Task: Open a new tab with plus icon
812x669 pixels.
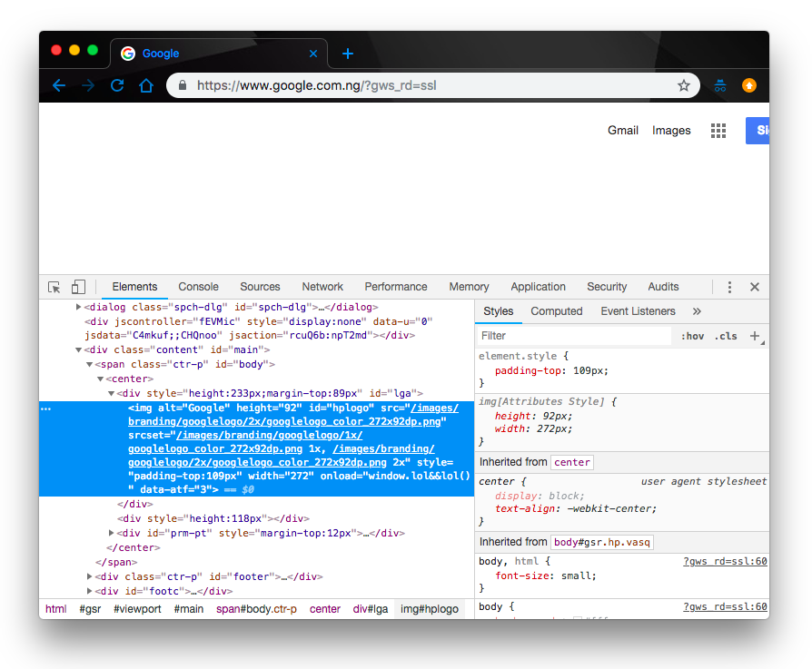Action: [x=348, y=54]
